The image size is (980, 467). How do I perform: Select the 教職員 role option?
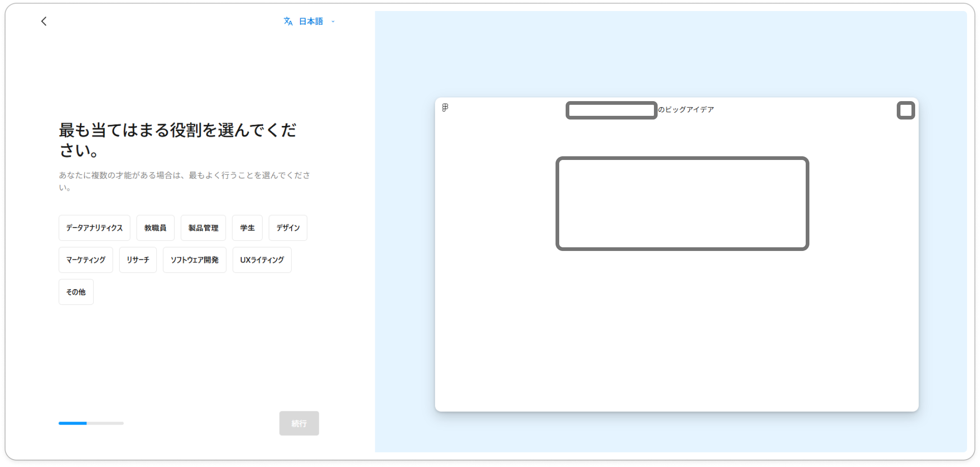[155, 228]
